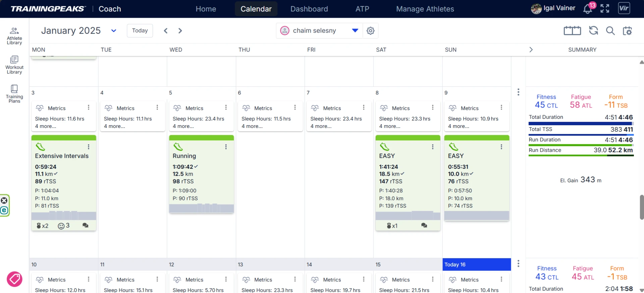The height and width of the screenshot is (293, 644).
Task: Expand the January 2025 month dropdown
Action: pyautogui.click(x=114, y=31)
